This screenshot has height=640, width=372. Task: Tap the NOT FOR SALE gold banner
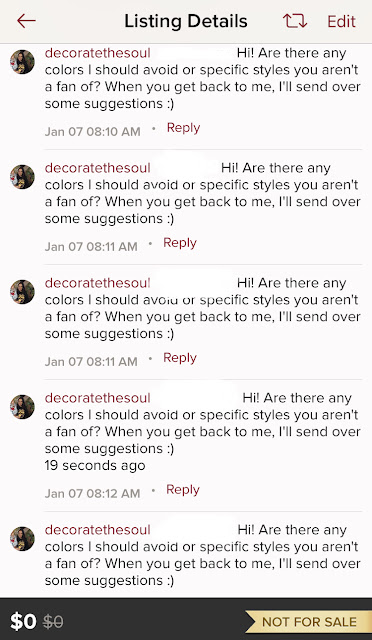(x=308, y=622)
